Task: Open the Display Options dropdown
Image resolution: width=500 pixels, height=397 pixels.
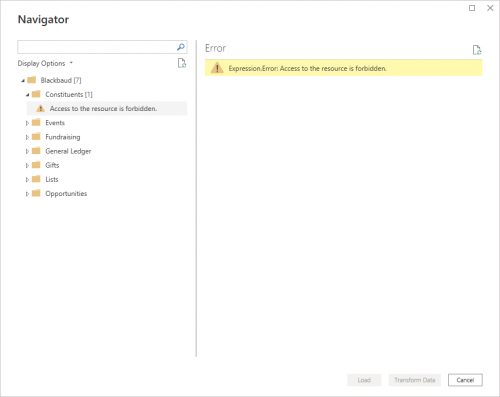Action: (x=45, y=63)
